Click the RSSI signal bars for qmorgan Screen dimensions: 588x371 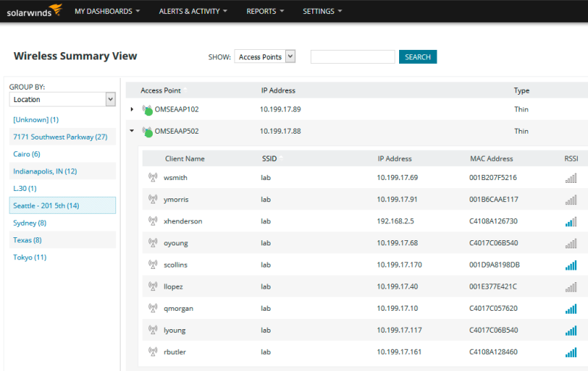(571, 309)
